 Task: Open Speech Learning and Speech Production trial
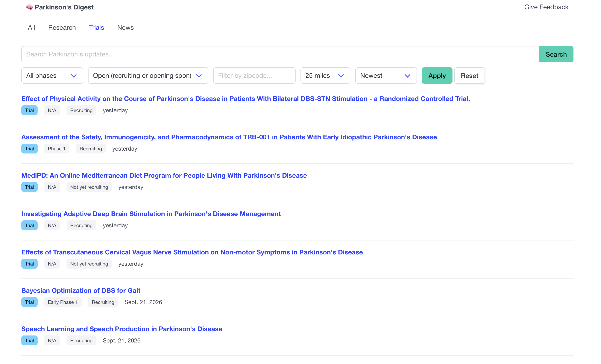click(122, 329)
